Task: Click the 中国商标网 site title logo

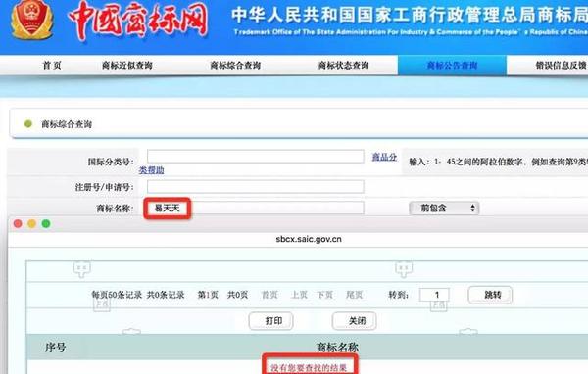Action: [x=138, y=21]
